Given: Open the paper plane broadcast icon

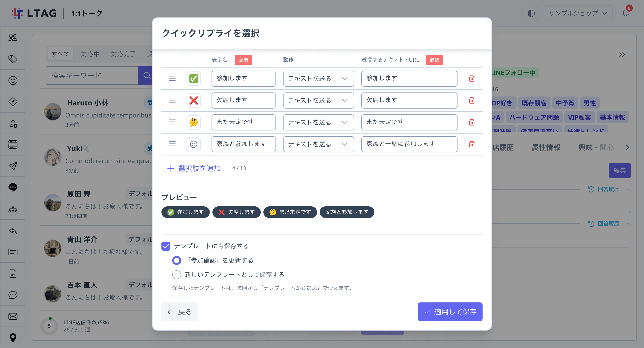Looking at the screenshot, I should pos(13,166).
